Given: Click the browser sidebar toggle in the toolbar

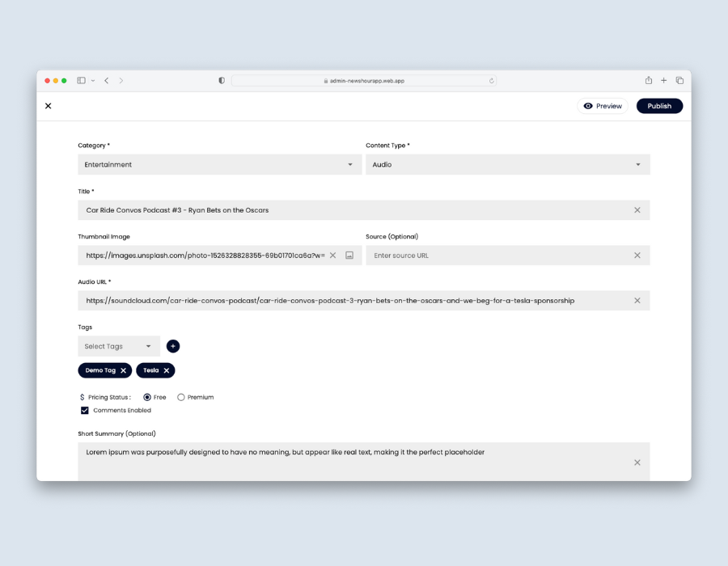Looking at the screenshot, I should pos(81,80).
